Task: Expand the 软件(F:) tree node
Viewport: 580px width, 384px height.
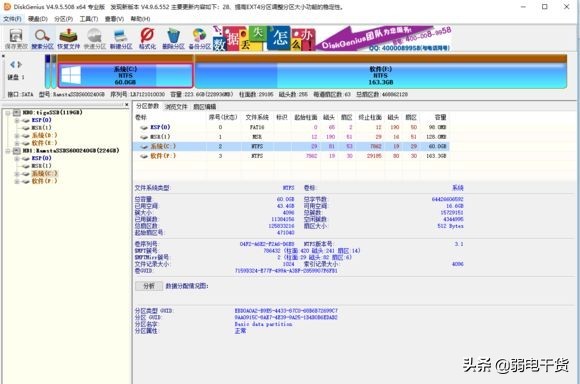Action: [16, 181]
